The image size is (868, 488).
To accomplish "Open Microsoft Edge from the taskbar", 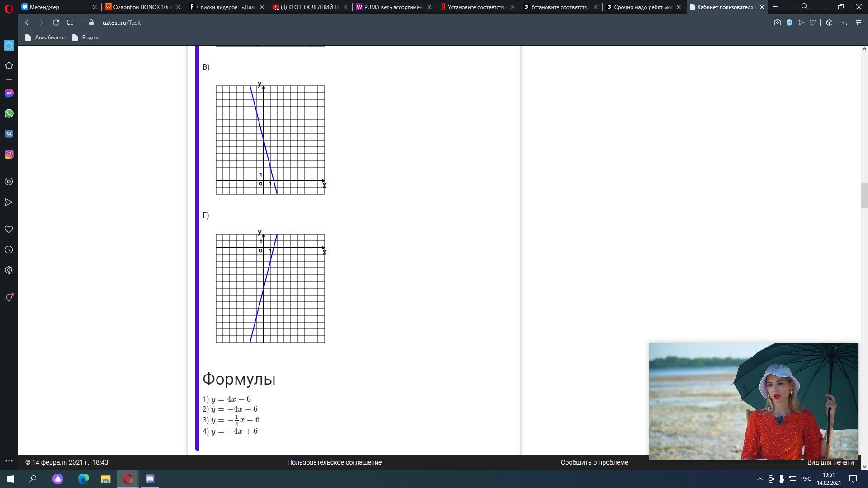I will pyautogui.click(x=84, y=479).
